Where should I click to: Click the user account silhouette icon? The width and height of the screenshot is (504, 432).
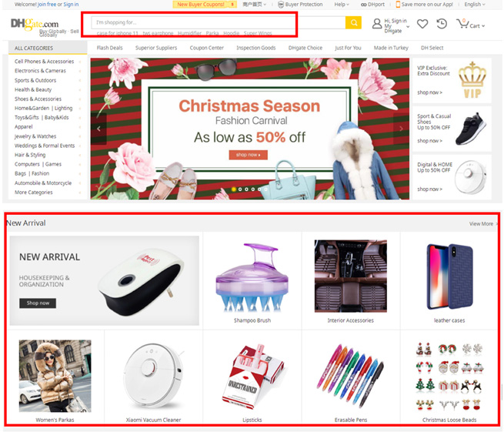click(x=377, y=24)
